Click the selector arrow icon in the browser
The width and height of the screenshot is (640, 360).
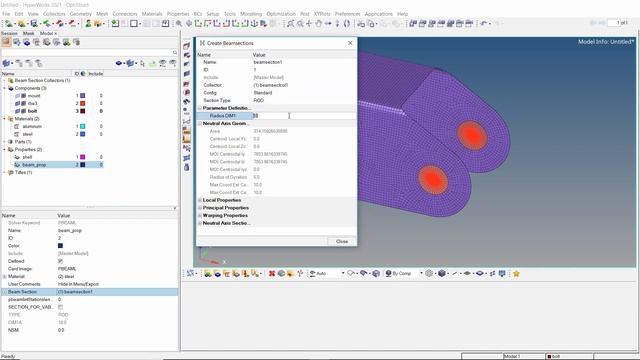click(x=142, y=63)
